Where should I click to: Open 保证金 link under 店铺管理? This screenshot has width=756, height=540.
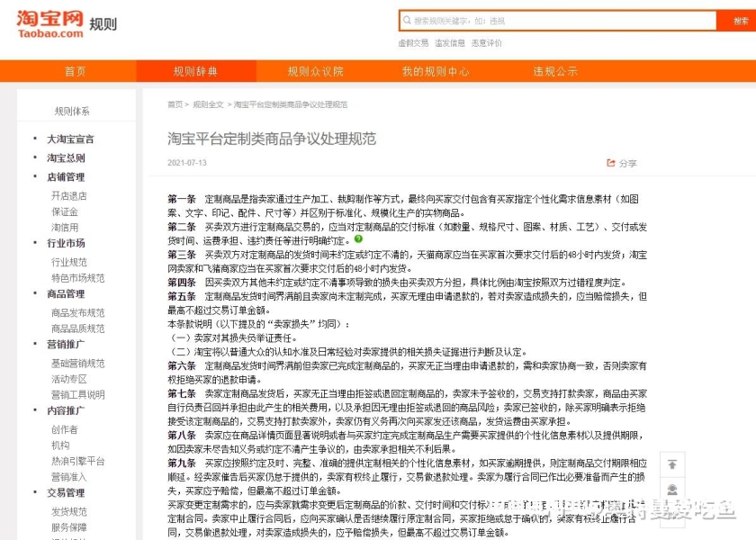click(64, 211)
